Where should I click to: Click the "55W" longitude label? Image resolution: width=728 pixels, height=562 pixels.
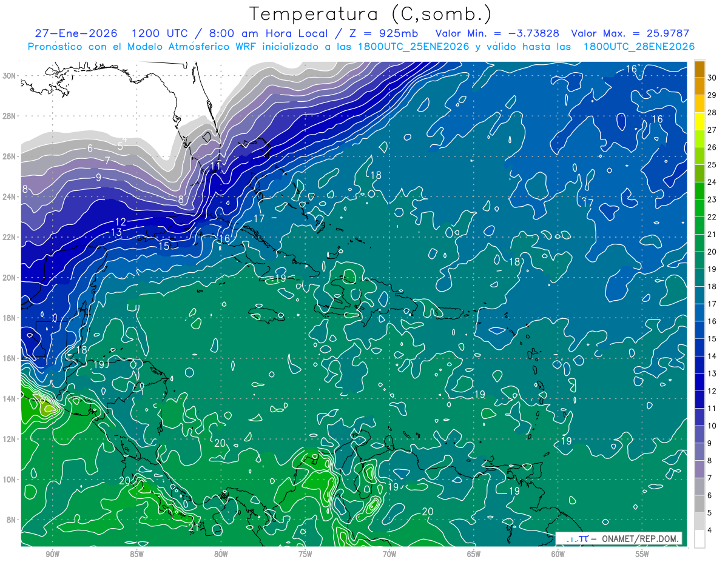(x=642, y=554)
